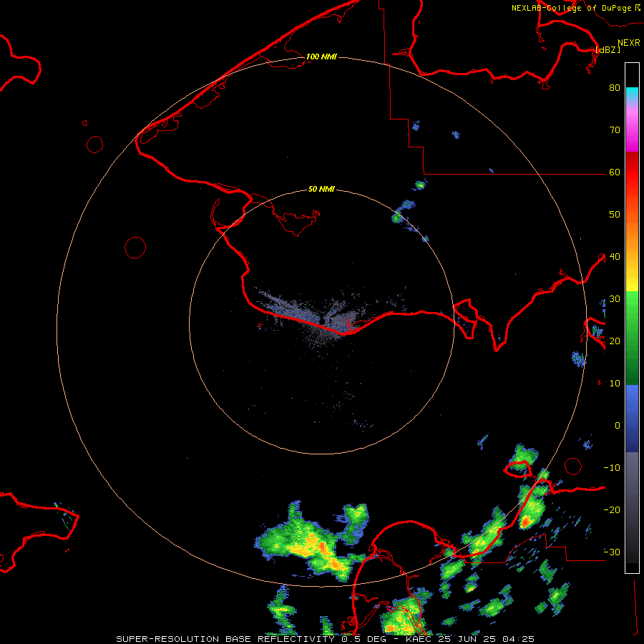Image resolution: width=644 pixels, height=644 pixels.
Task: Click the 80 value on the dBZ scale
Action: tap(615, 87)
